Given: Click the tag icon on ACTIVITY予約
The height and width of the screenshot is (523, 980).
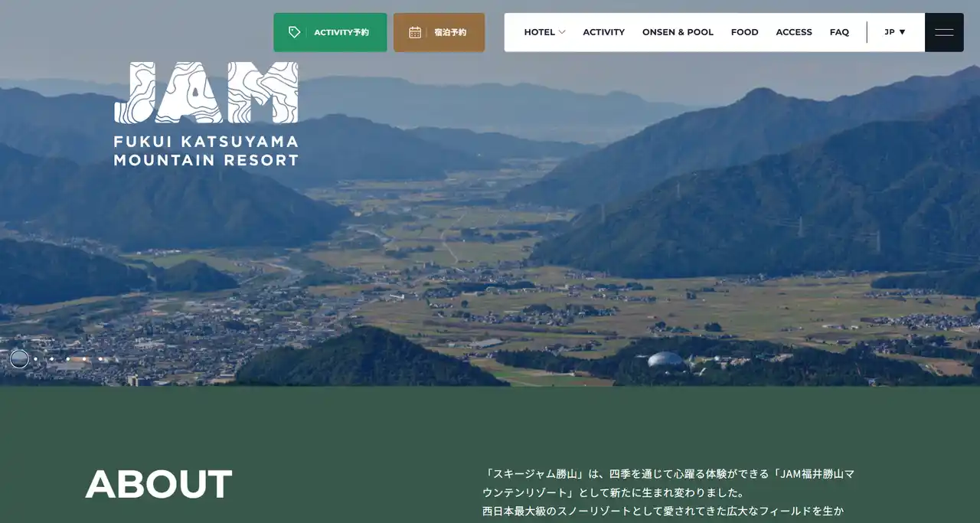Looking at the screenshot, I should coord(294,32).
